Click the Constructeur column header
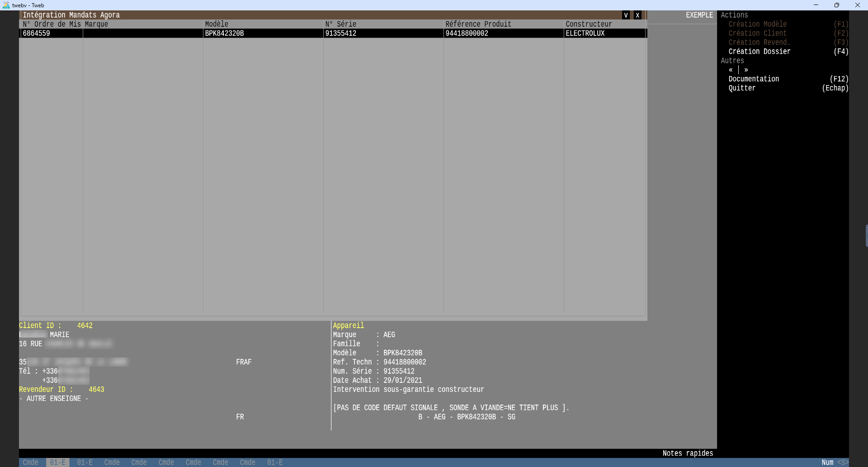This screenshot has height=467, width=868. coord(589,24)
